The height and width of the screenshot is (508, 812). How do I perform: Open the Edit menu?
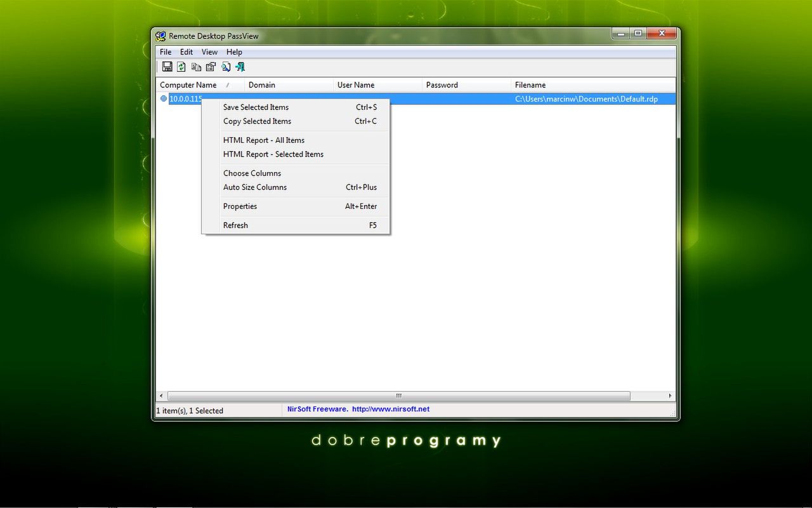pyautogui.click(x=187, y=52)
